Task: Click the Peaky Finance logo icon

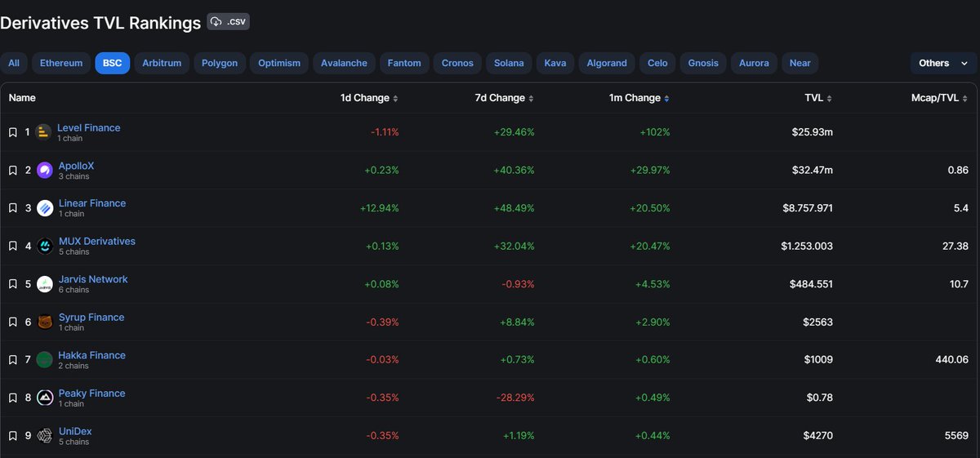Action: coord(44,398)
